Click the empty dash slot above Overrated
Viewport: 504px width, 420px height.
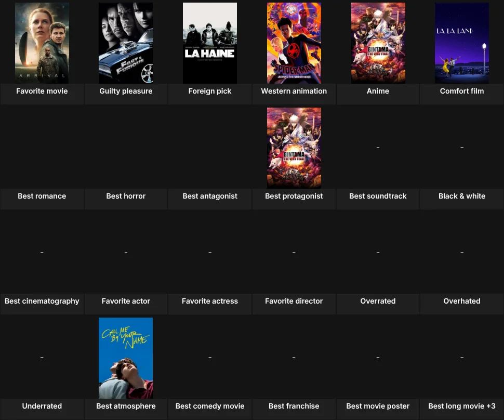click(378, 253)
